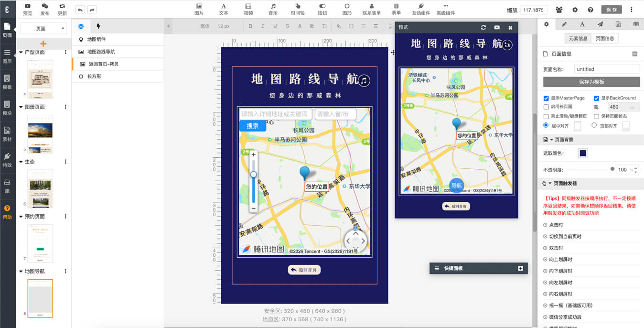Collapse the 户型页面 group

pos(21,52)
